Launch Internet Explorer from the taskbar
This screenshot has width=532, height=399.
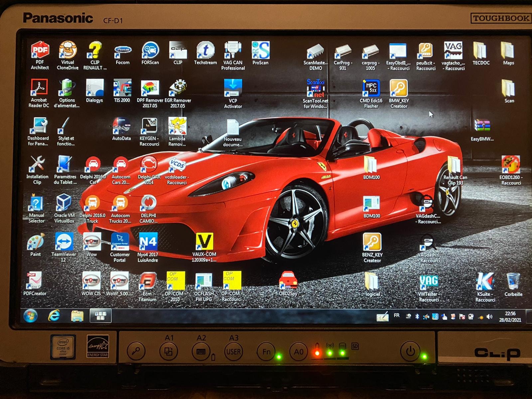[54, 316]
